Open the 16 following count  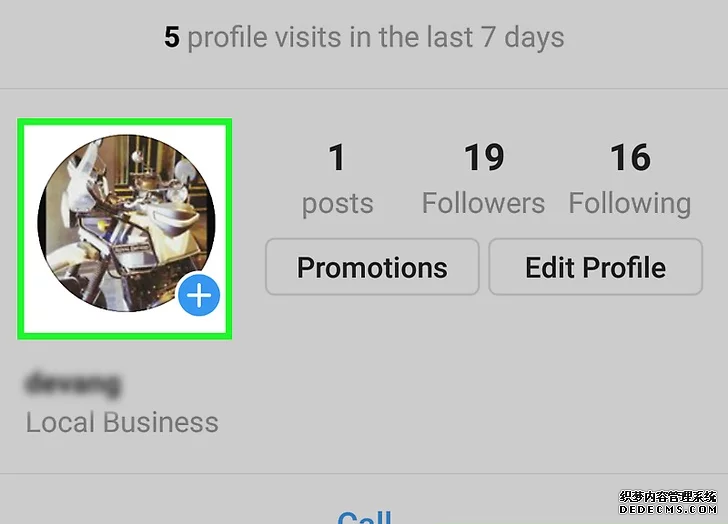coord(630,158)
